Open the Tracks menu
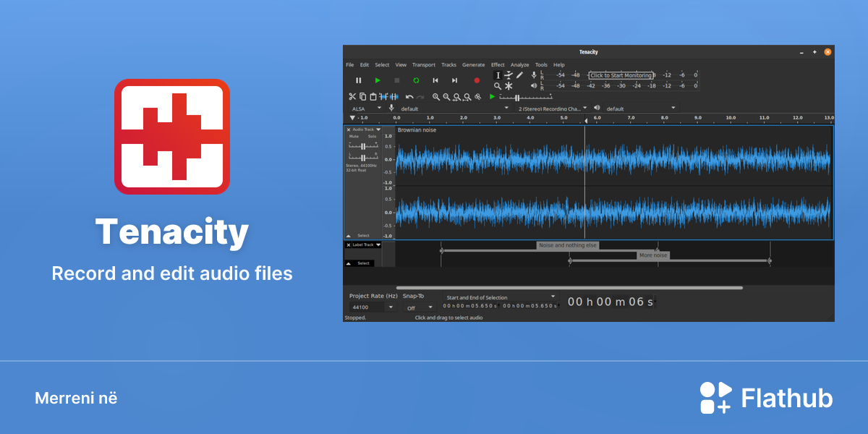Image resolution: width=868 pixels, height=434 pixels. point(449,65)
